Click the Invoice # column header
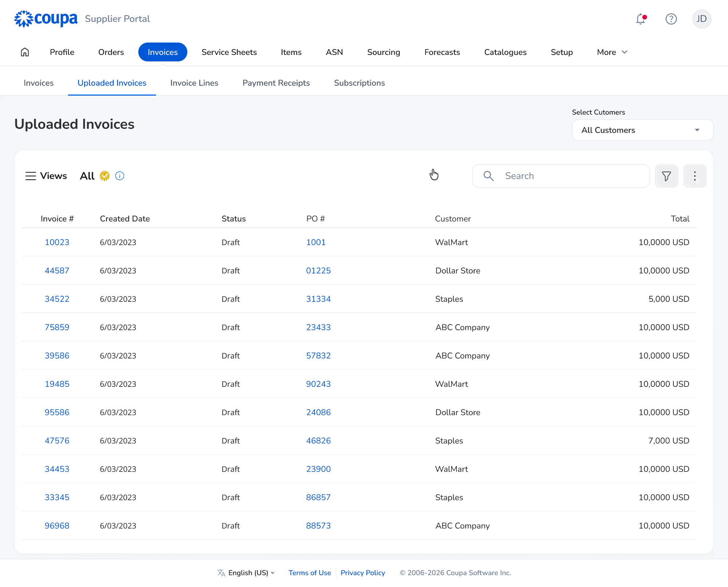The height and width of the screenshot is (587, 728). (57, 219)
